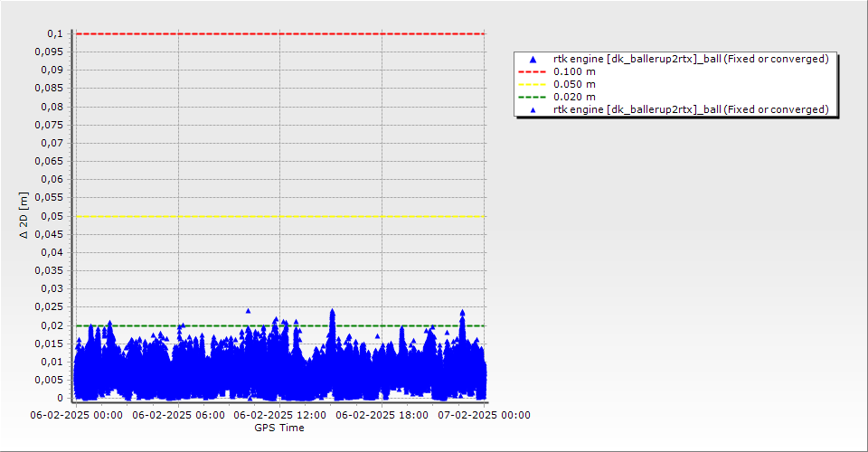This screenshot has width=868, height=452.
Task: Click the 06-02-2025 06:00 x-axis tick label
Action: point(178,415)
